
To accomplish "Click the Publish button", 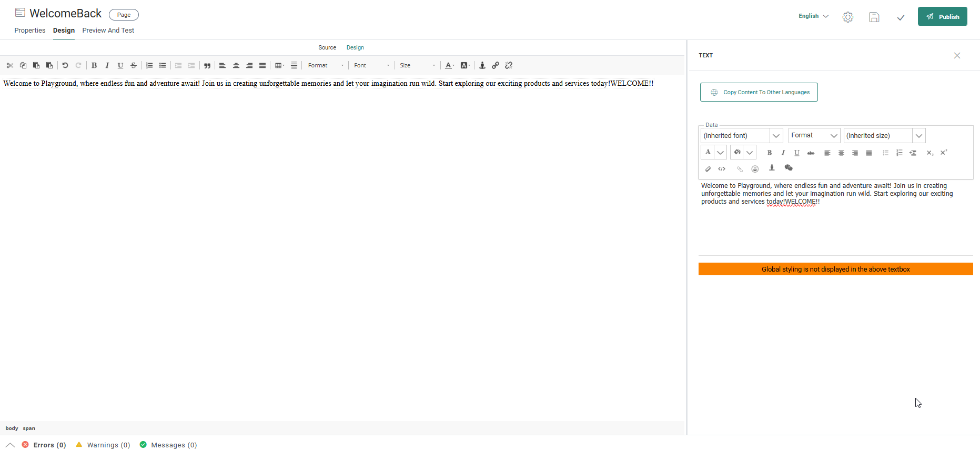I will click(942, 16).
